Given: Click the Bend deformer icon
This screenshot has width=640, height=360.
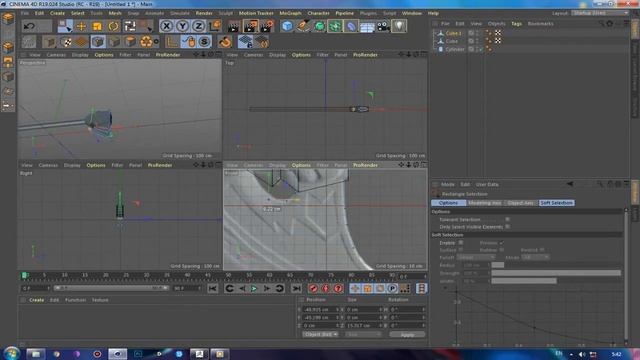Looking at the screenshot, I should [351, 26].
